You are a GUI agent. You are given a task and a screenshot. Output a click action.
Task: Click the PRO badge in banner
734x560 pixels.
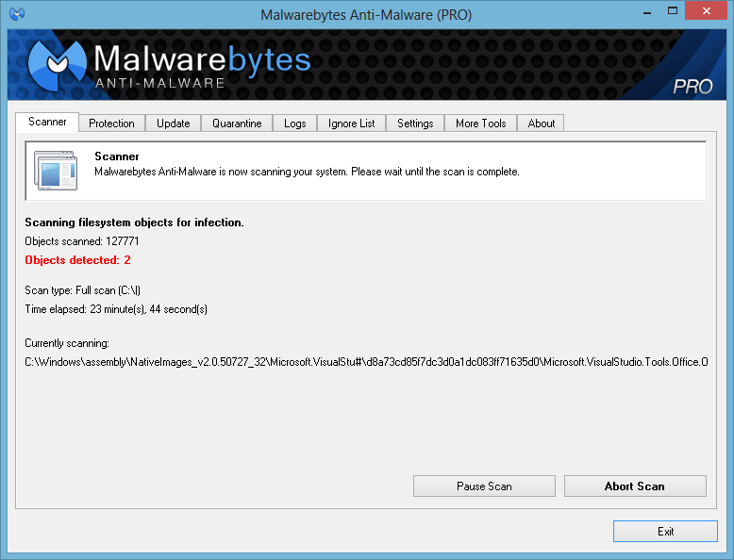[692, 87]
